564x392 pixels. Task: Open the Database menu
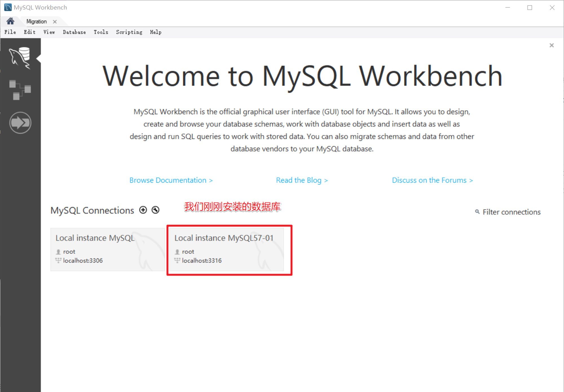point(74,32)
